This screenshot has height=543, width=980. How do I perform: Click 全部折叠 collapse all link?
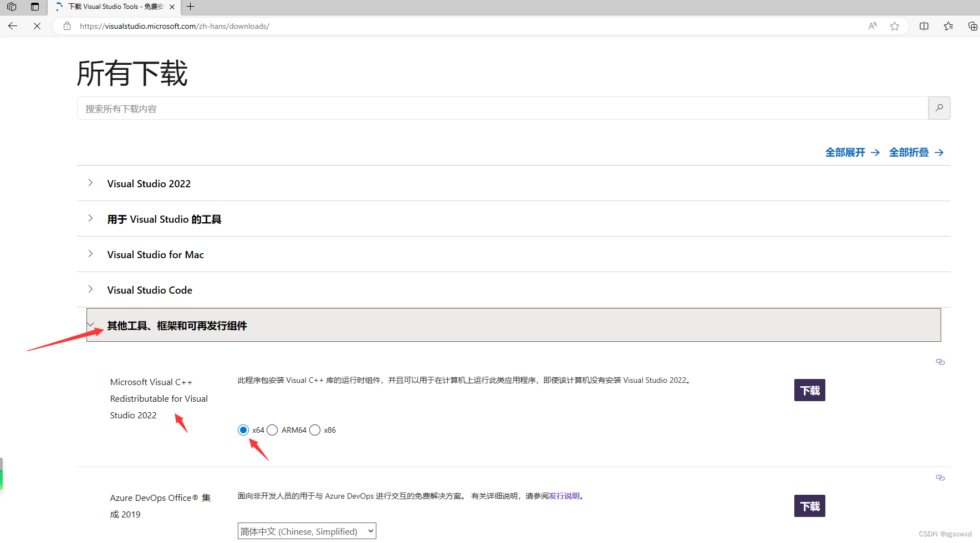(916, 152)
